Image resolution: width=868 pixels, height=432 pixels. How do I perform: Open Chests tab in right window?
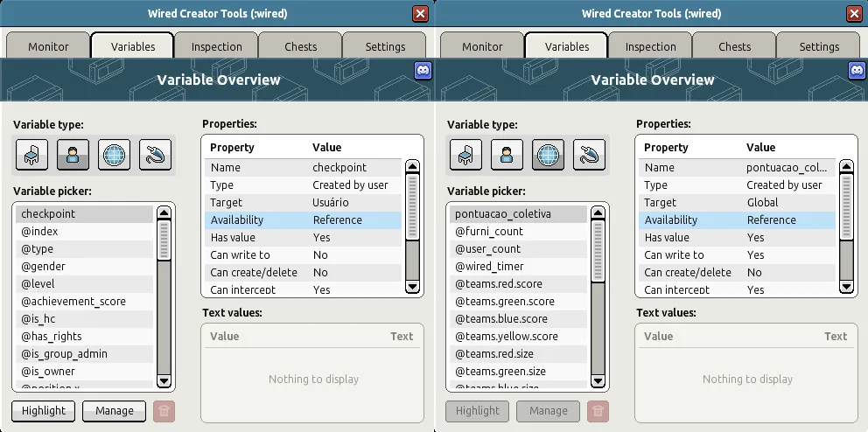coord(735,45)
